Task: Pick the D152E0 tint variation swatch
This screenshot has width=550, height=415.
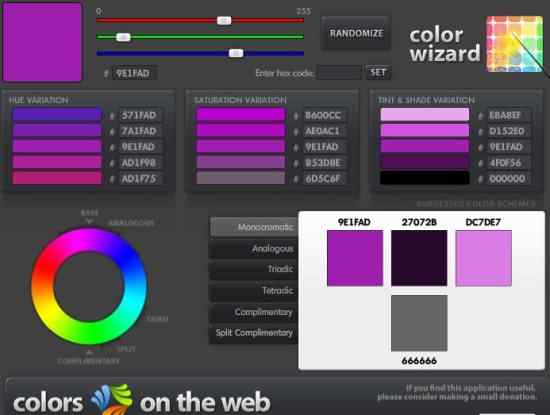Action: (x=425, y=130)
